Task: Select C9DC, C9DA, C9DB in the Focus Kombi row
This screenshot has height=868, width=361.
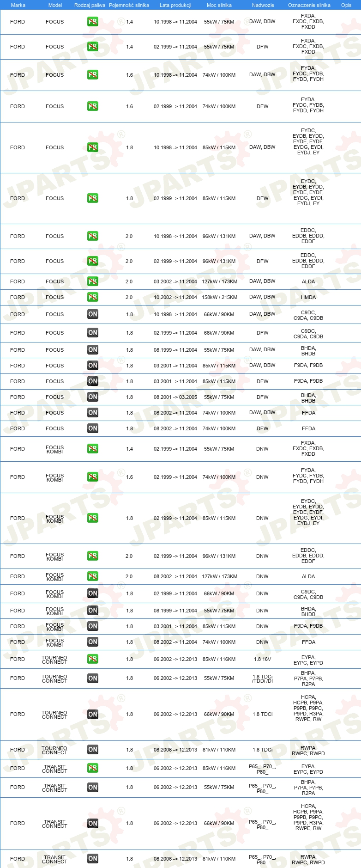Action: [x=308, y=594]
